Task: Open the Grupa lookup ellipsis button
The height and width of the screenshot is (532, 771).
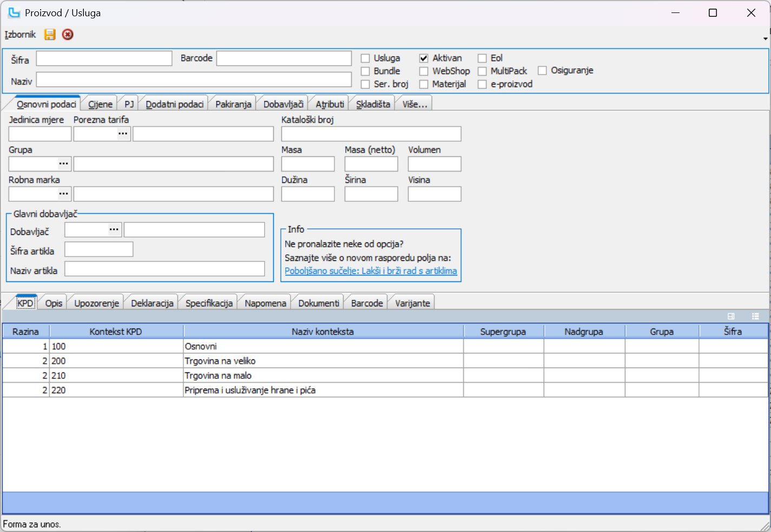Action: coord(64,164)
